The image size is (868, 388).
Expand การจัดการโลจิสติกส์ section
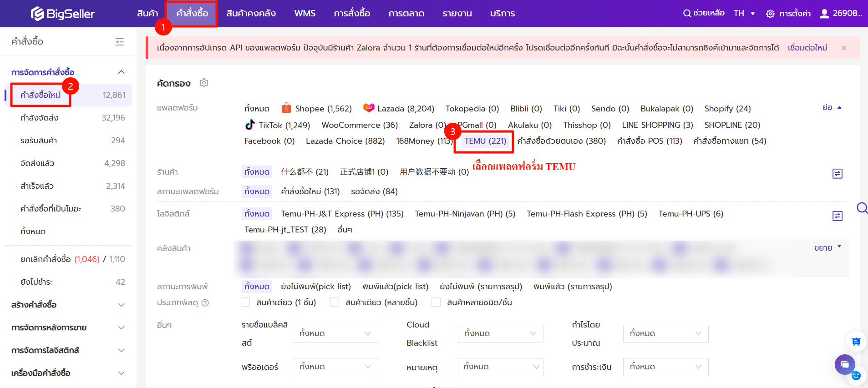point(121,350)
